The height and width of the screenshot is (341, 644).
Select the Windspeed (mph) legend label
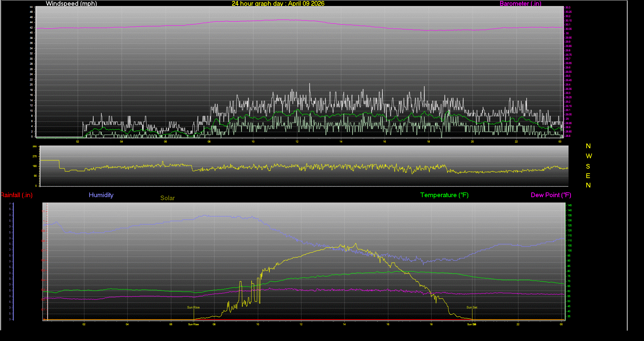click(71, 4)
